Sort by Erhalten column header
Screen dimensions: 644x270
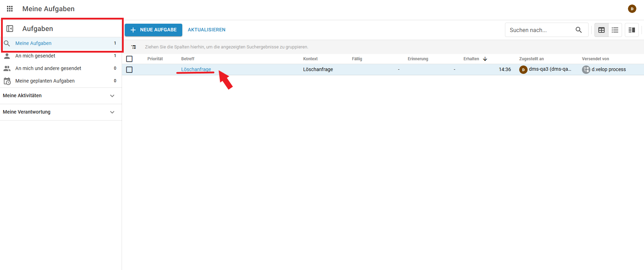pos(471,59)
